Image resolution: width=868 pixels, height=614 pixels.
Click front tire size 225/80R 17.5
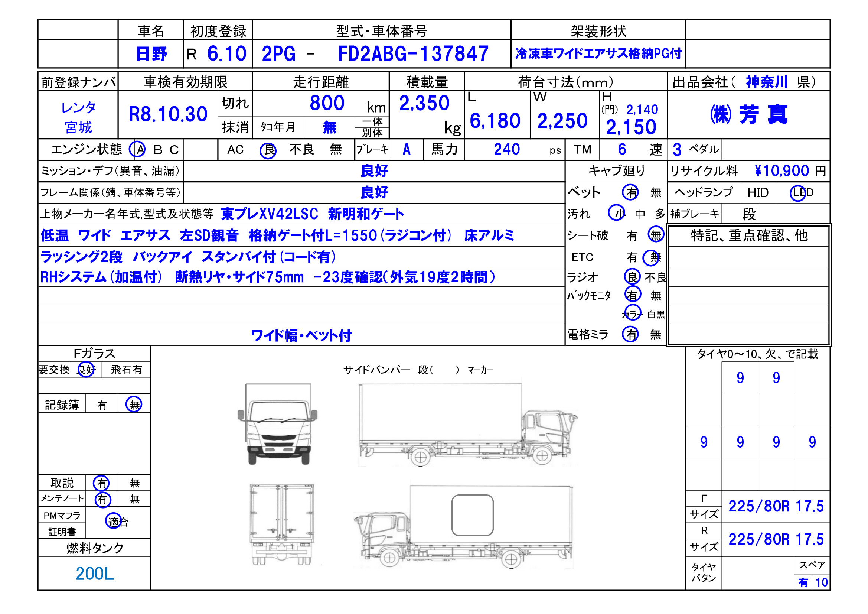776,506
